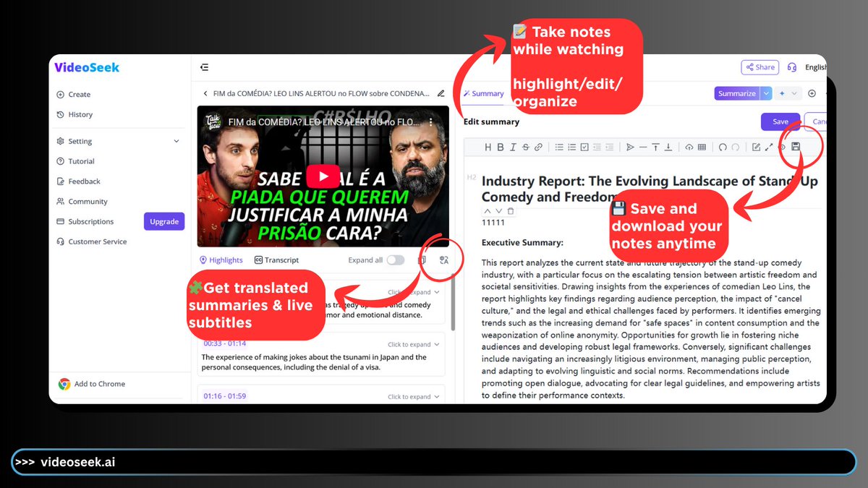Click the Upgrade button
Screen dimensions: 868x488
(x=164, y=221)
